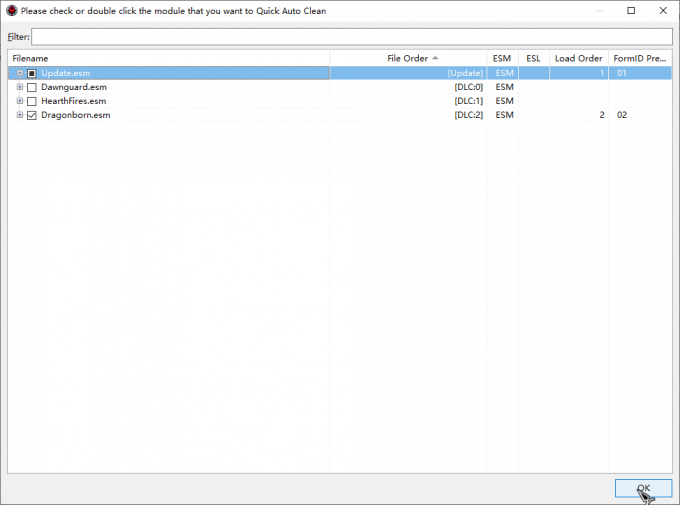Sort by the Load Order column header
The image size is (680, 505).
point(579,58)
